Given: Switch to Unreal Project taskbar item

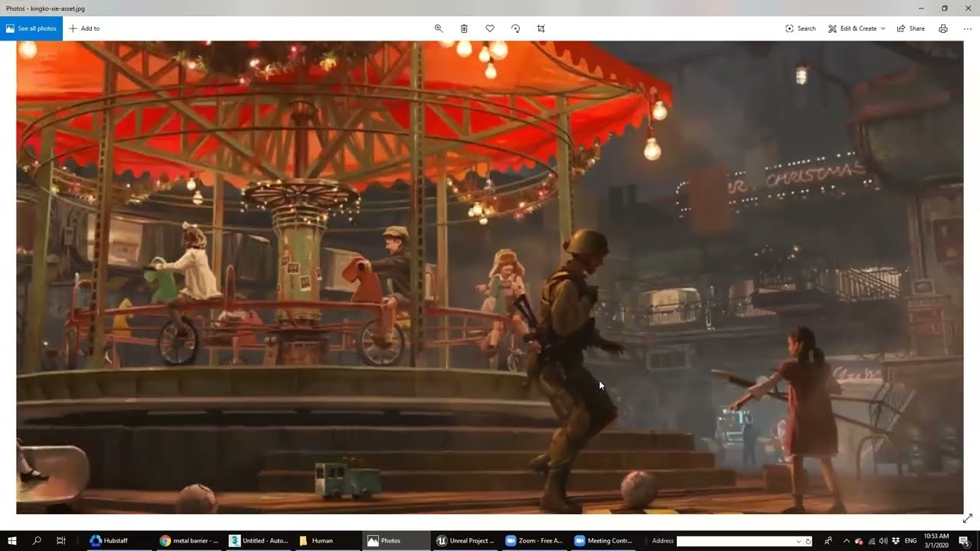Looking at the screenshot, I should (x=465, y=540).
